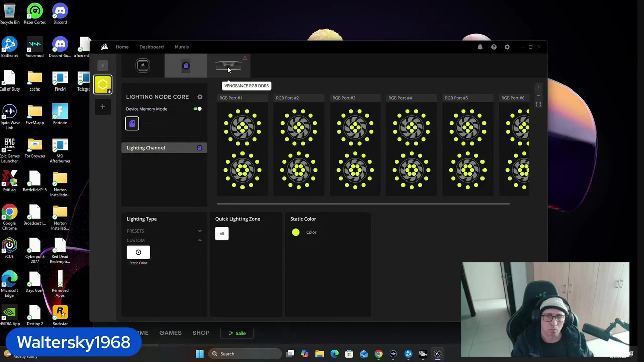The width and height of the screenshot is (644, 362).
Task: Open File Explorer from taskbar
Action: (319, 354)
